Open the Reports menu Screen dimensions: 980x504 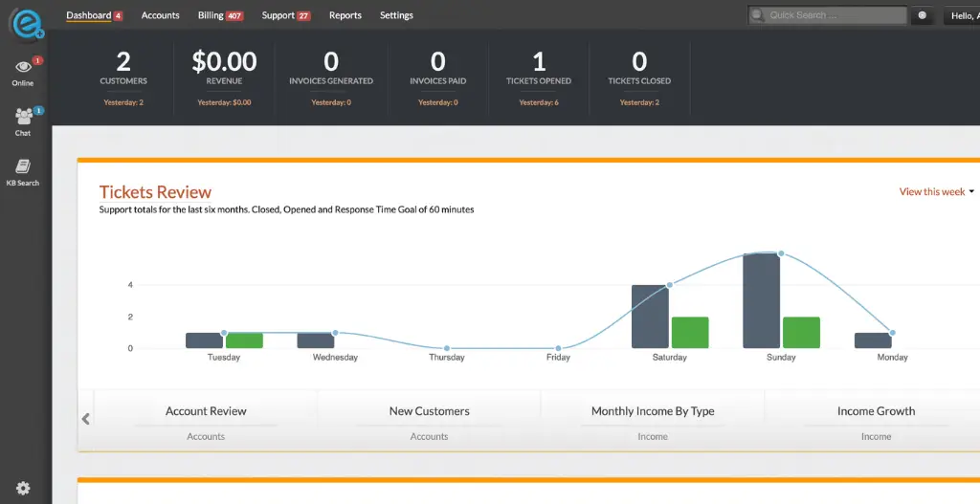345,16
